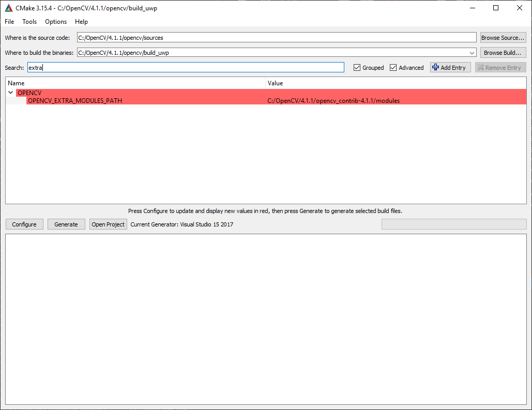Click the Open Project button
This screenshot has width=532, height=410.
click(108, 224)
